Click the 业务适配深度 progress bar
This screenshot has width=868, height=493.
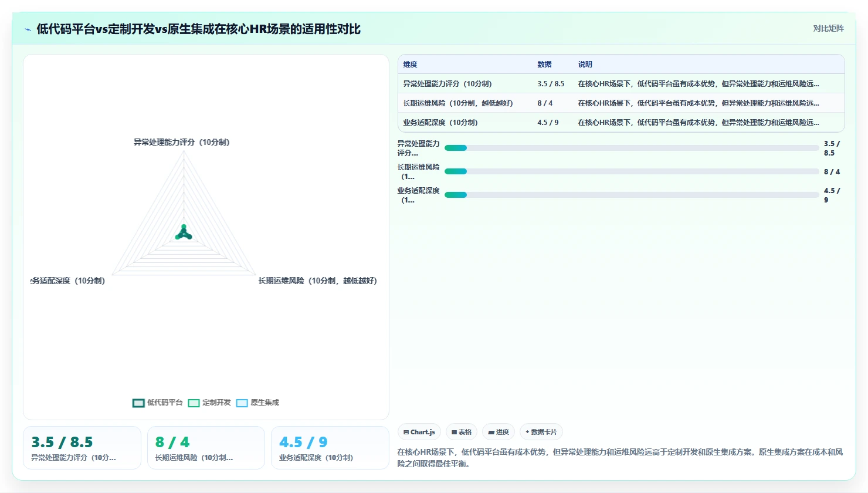[632, 195]
